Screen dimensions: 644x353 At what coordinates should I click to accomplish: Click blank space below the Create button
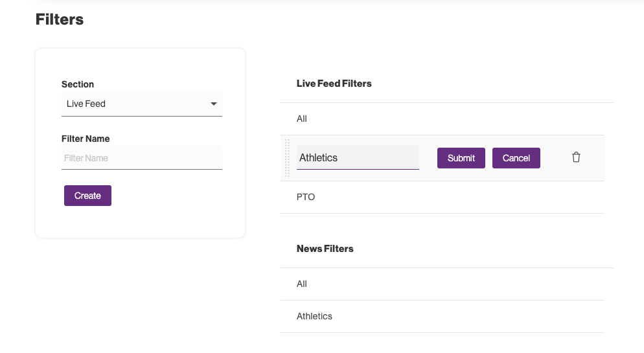(x=140, y=222)
